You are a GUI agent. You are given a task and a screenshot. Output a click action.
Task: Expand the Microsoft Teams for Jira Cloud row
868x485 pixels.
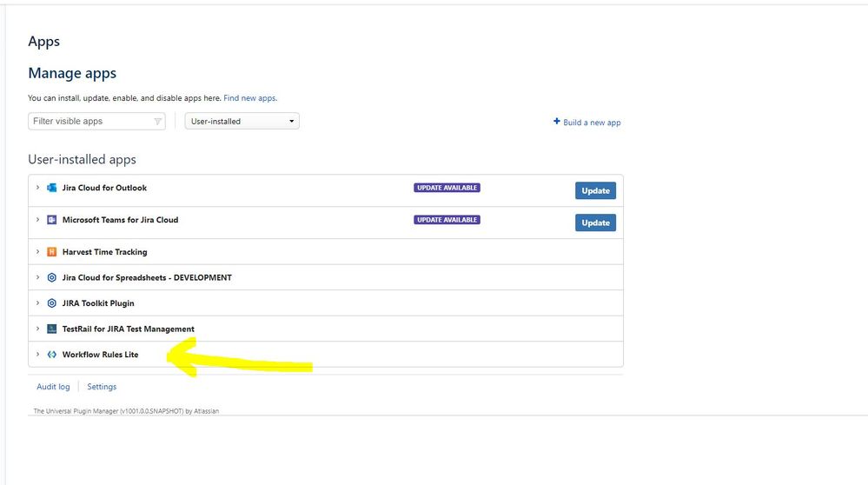coord(37,220)
